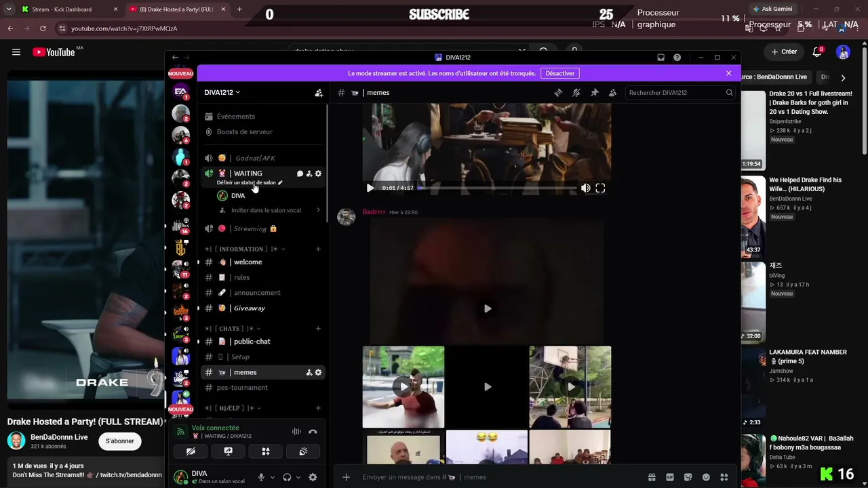868x488 pixels.
Task: Expand Inviter dans le salon vocal row
Action: pos(270,210)
